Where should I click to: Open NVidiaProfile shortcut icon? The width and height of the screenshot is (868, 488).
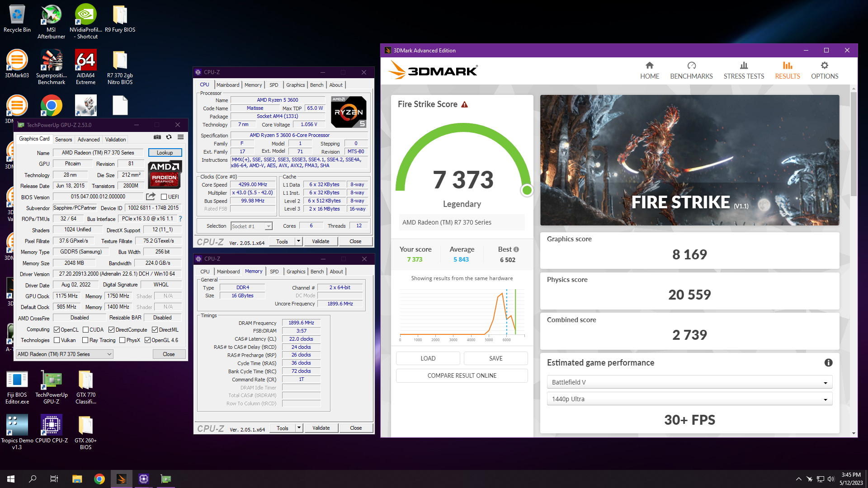click(x=85, y=22)
